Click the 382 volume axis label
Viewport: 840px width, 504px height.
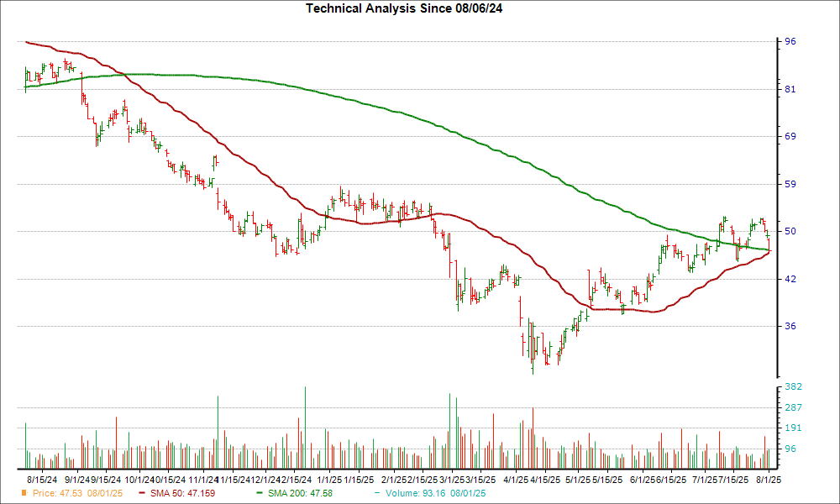[793, 386]
